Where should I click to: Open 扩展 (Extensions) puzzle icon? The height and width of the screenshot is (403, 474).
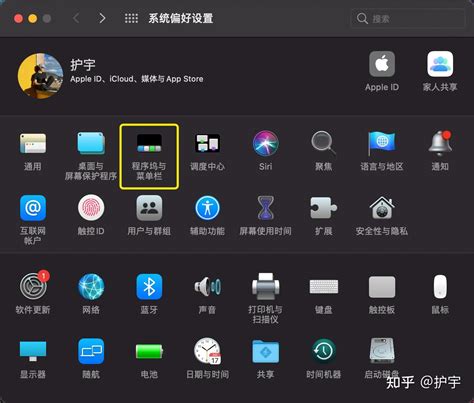pyautogui.click(x=323, y=208)
